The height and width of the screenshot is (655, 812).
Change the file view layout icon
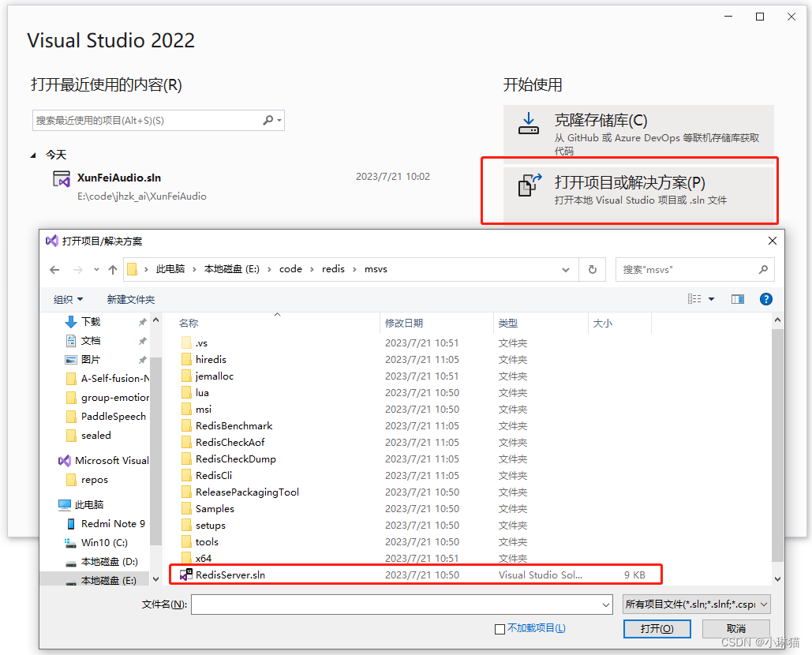click(694, 299)
